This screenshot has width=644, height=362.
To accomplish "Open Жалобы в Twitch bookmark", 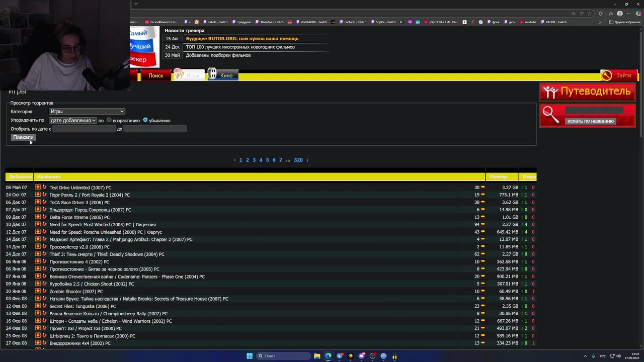I will tap(269, 22).
